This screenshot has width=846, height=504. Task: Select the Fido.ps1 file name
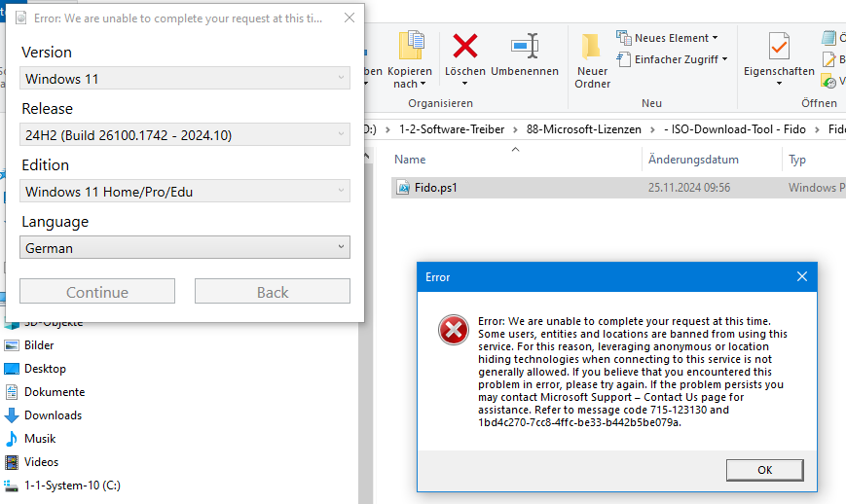(x=435, y=188)
